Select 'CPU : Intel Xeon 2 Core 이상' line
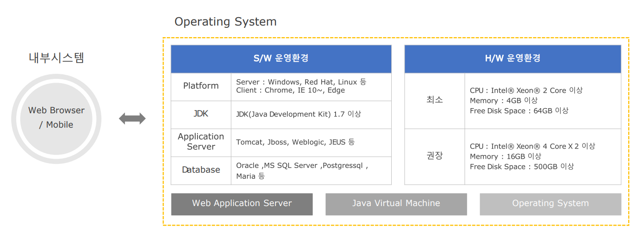This screenshot has height=239, width=644. coord(526,90)
